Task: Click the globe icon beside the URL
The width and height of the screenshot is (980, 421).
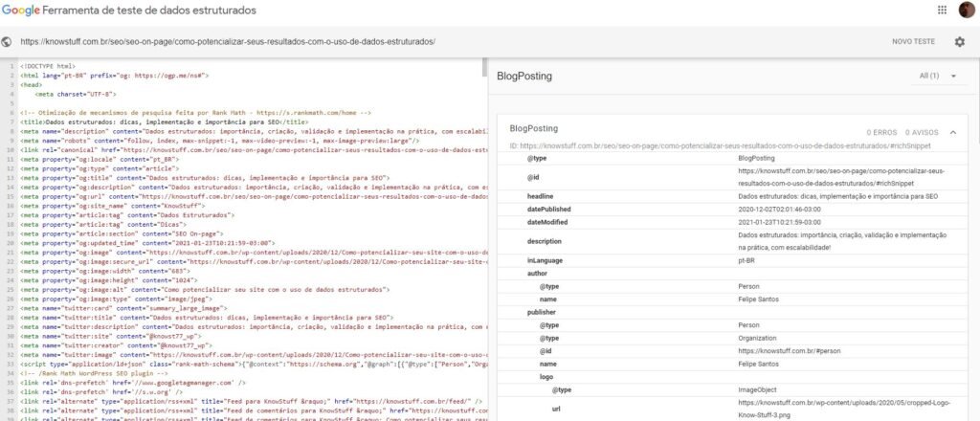Action: pos(8,42)
